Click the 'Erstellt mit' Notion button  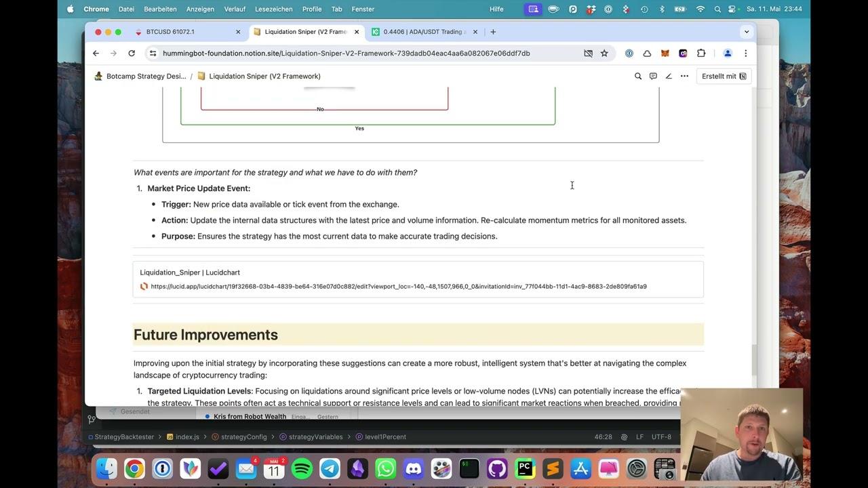(x=724, y=76)
